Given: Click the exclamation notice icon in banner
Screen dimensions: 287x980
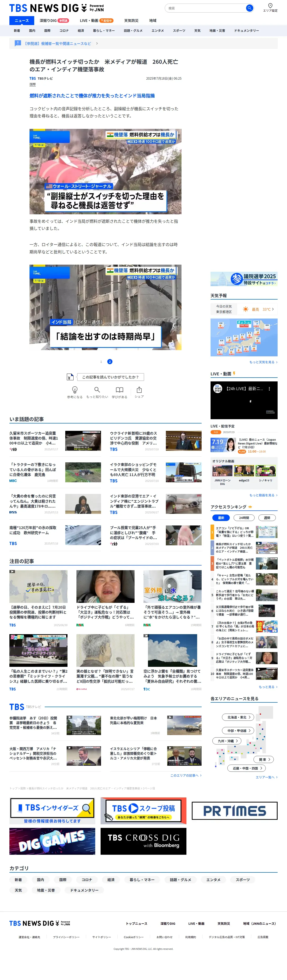Looking at the screenshot, I should [17, 43].
